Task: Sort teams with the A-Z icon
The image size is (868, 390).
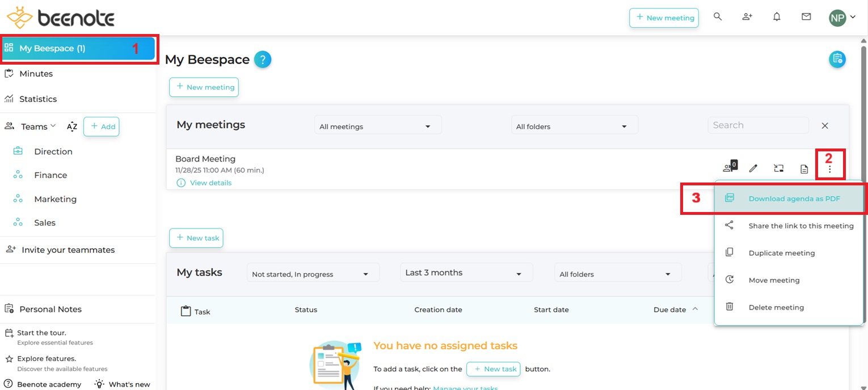Action: (x=72, y=126)
